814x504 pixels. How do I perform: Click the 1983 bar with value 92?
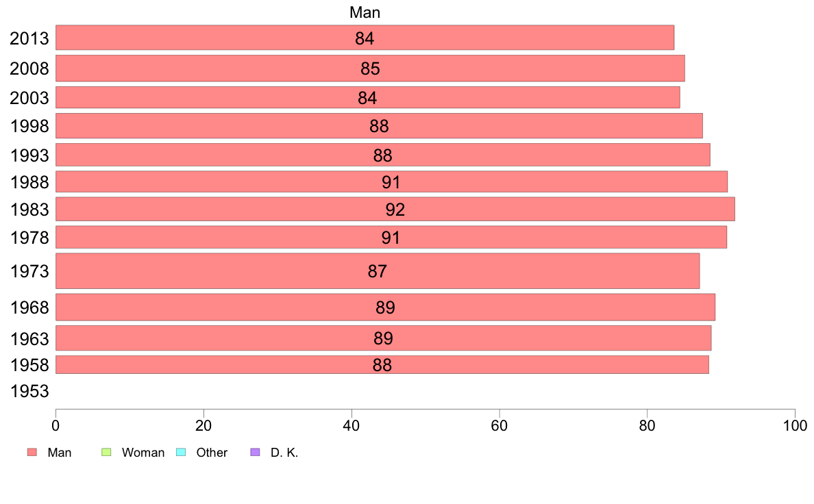395,209
